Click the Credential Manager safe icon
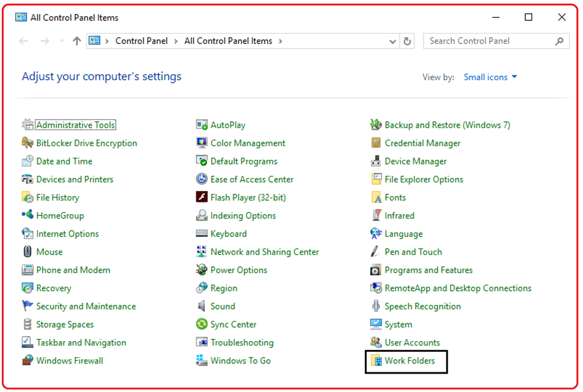 pyautogui.click(x=376, y=143)
